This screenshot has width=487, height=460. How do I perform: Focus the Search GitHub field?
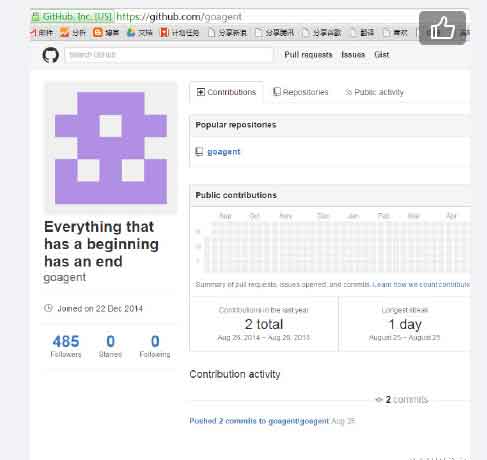(x=169, y=55)
